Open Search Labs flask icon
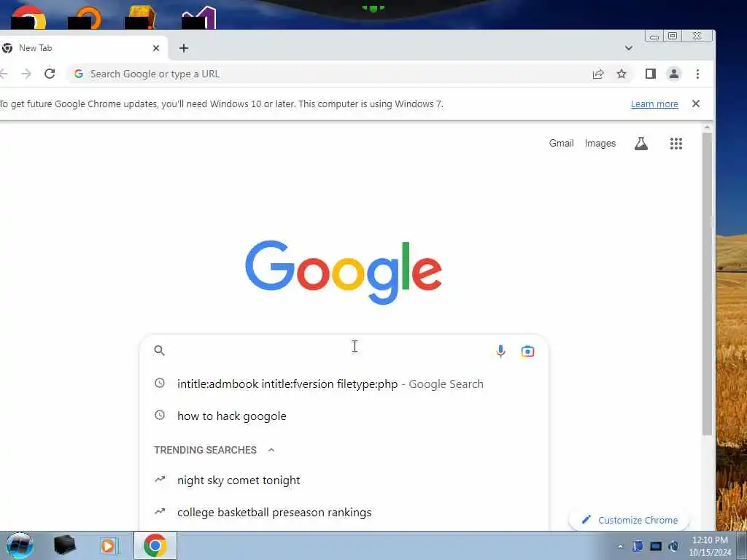Screen dimensions: 747x560 (x=640, y=144)
